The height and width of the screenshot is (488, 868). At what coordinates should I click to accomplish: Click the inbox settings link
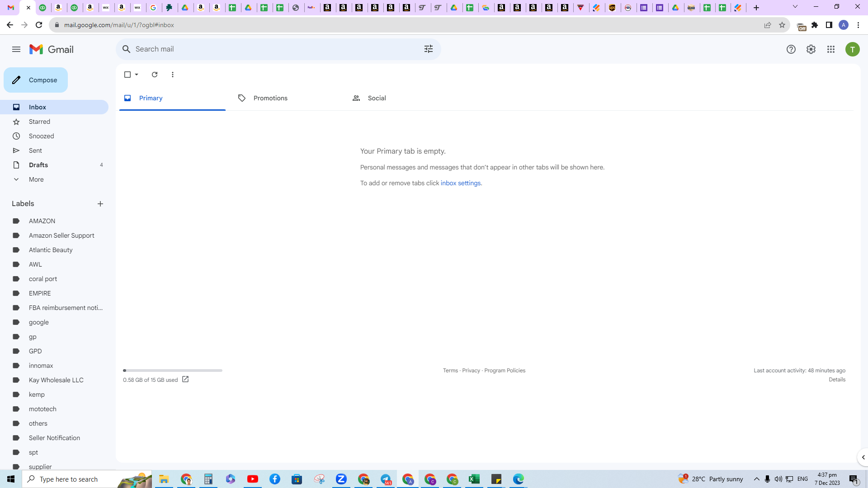pos(461,183)
